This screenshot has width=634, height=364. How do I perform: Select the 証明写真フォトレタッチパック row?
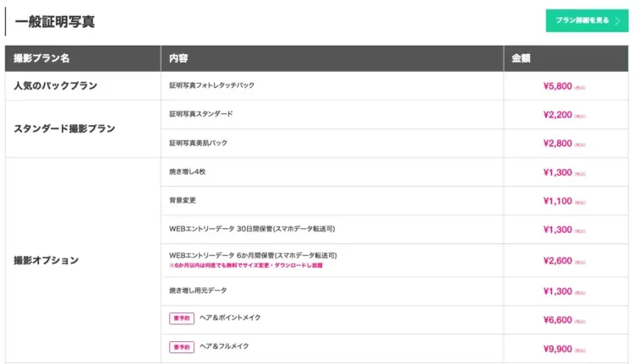coord(211,85)
